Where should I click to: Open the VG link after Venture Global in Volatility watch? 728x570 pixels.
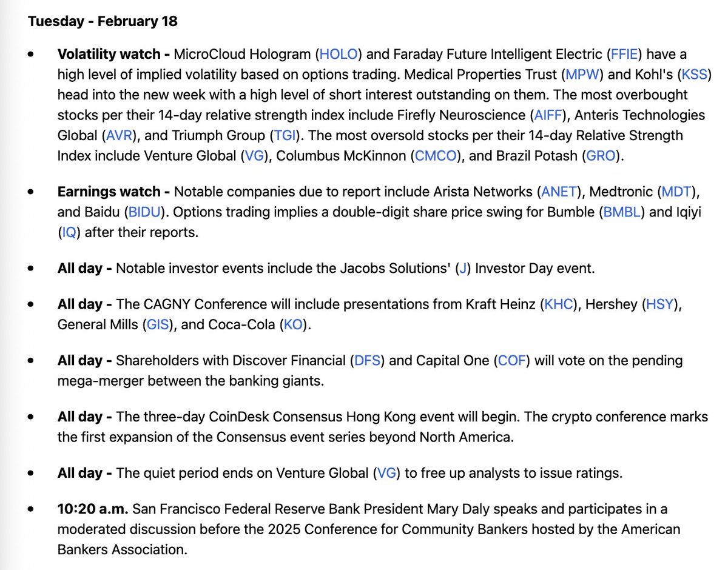[254, 155]
